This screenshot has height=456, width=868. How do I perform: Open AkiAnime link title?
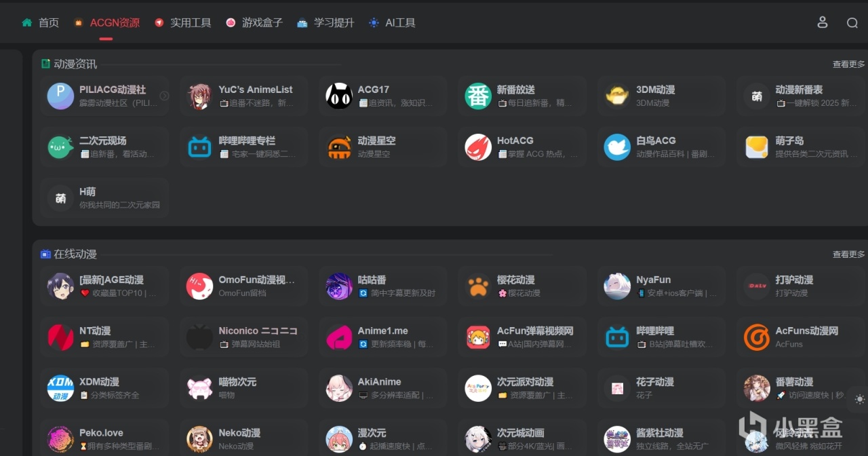pyautogui.click(x=379, y=382)
